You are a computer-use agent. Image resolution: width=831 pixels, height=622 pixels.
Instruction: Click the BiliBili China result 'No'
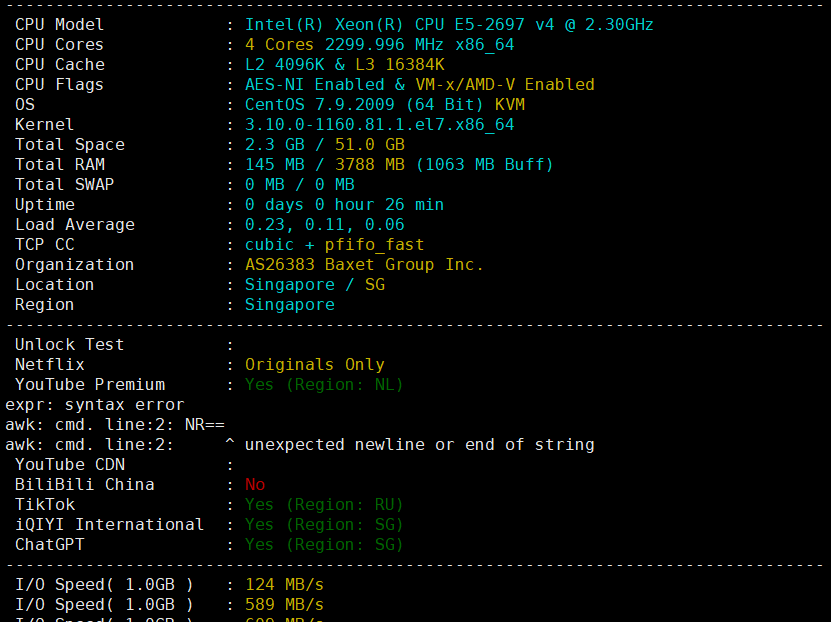[x=255, y=485]
